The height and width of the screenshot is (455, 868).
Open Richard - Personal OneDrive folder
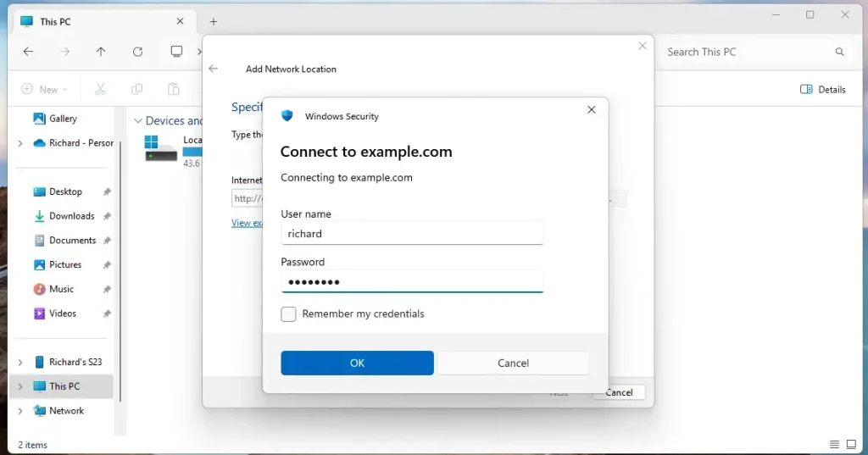74,143
